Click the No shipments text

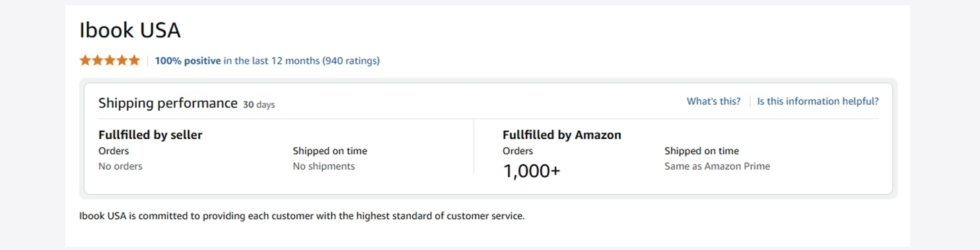pos(324,166)
